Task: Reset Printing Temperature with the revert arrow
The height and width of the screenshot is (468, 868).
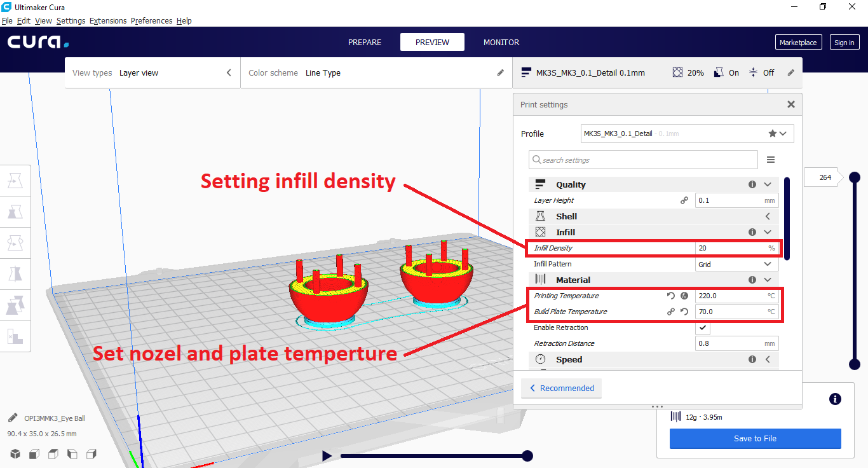Action: [671, 296]
